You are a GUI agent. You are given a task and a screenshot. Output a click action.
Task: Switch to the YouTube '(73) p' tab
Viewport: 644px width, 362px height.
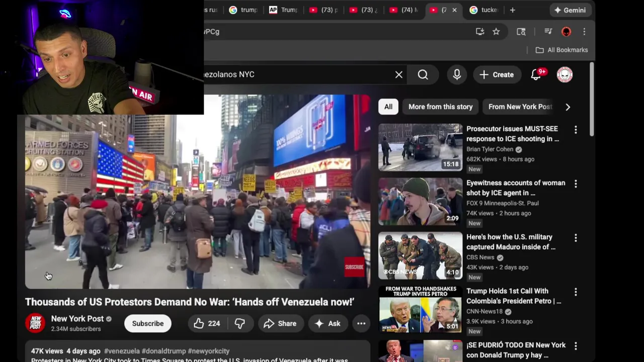click(324, 10)
